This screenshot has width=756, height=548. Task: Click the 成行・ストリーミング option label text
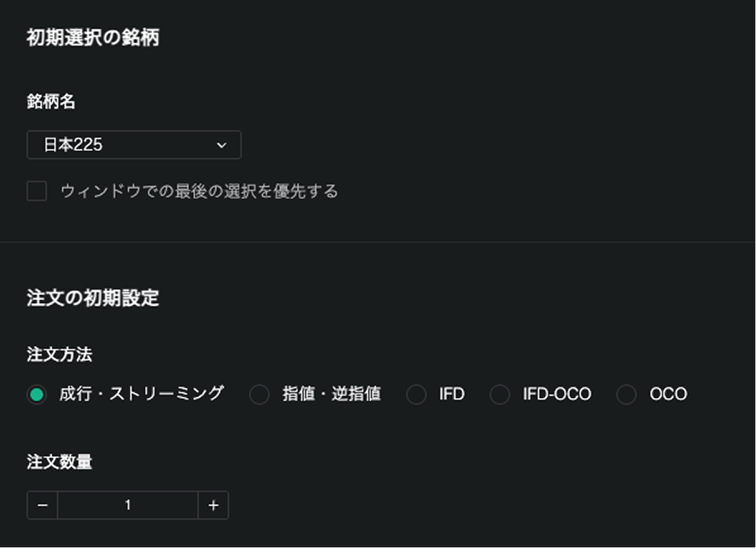click(x=142, y=394)
